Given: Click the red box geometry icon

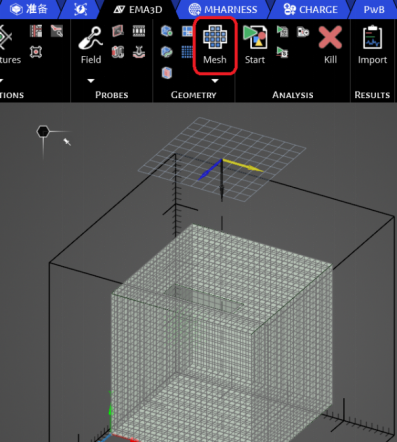Looking at the screenshot, I should [x=167, y=73].
